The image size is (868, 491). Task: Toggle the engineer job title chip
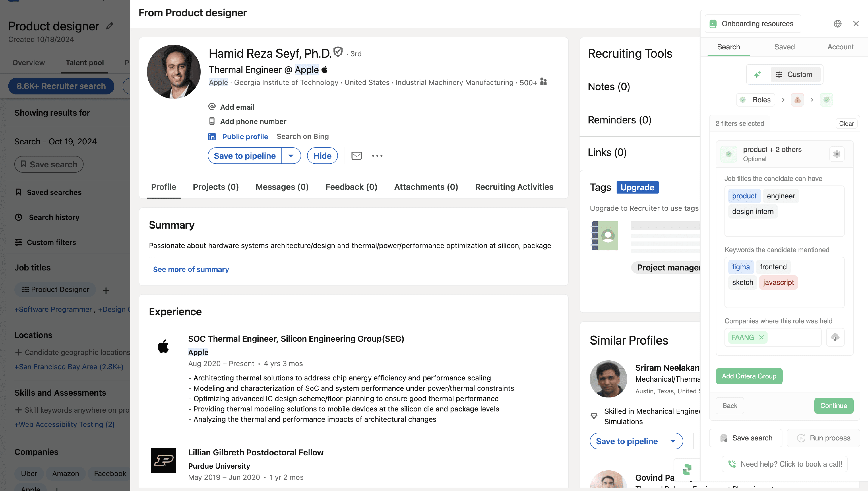tap(781, 196)
